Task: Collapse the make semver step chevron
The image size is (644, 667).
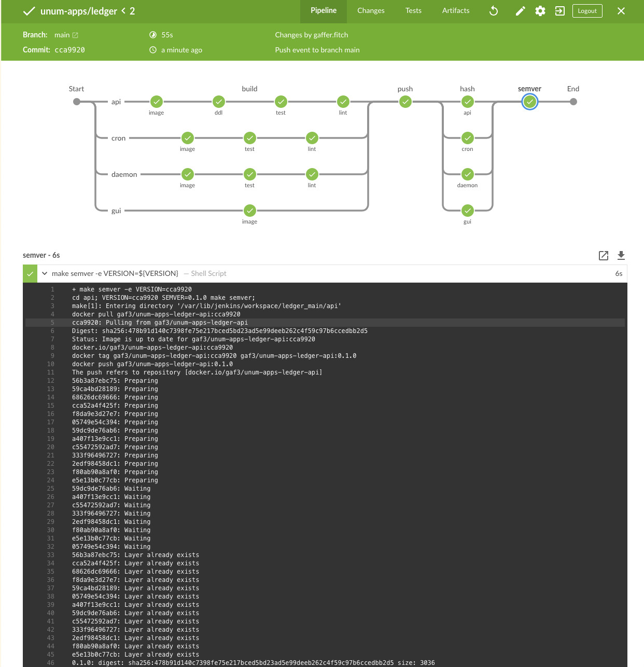Action: pos(45,273)
